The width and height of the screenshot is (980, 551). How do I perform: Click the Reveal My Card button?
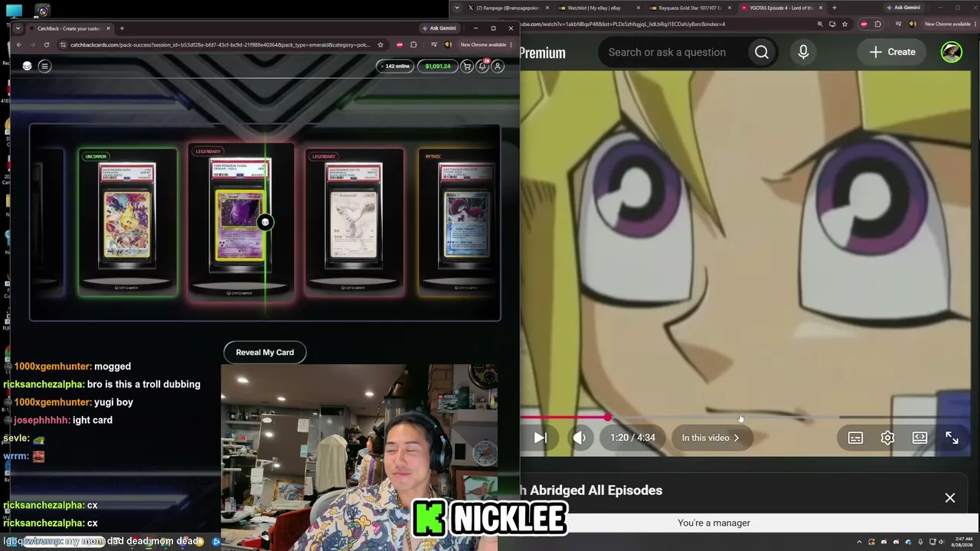point(265,352)
